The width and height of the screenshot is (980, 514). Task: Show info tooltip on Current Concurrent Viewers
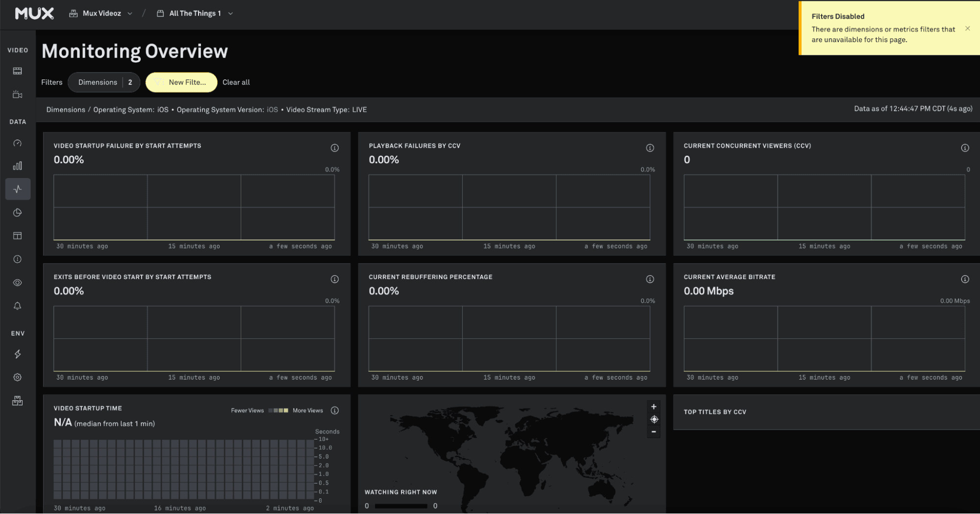click(965, 147)
